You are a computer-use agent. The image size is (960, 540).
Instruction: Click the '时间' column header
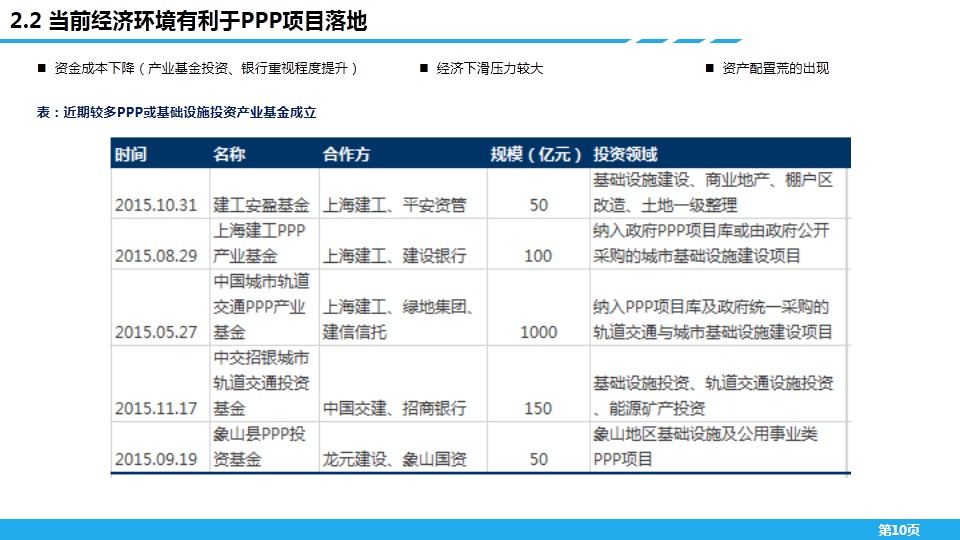[131, 154]
